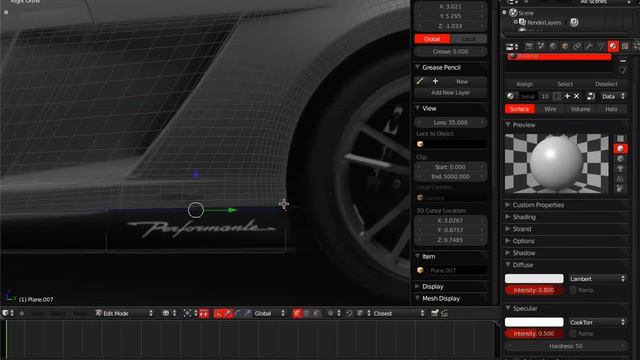Viewport: 640px width, 360px height.
Task: Open the pivot point dropdown
Action: click(191, 313)
